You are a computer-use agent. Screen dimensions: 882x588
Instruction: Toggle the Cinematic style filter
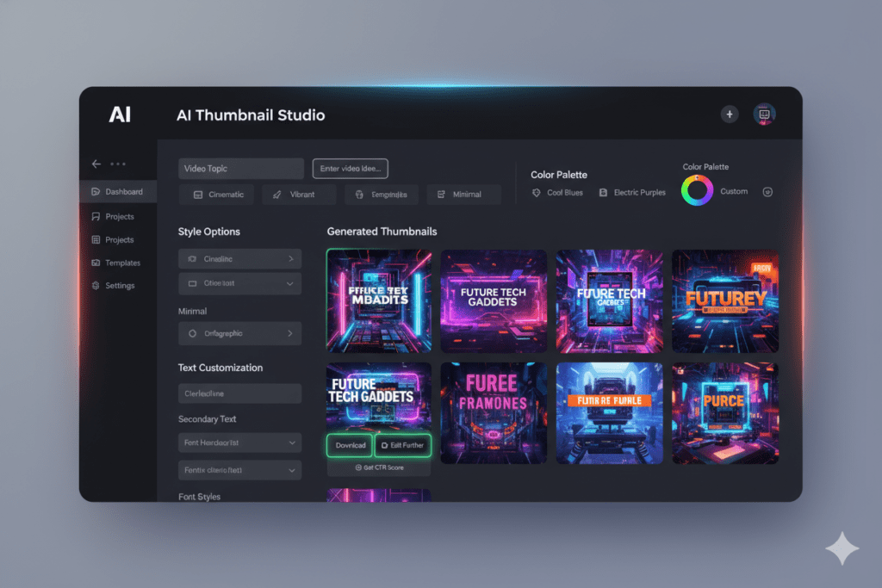tap(216, 194)
